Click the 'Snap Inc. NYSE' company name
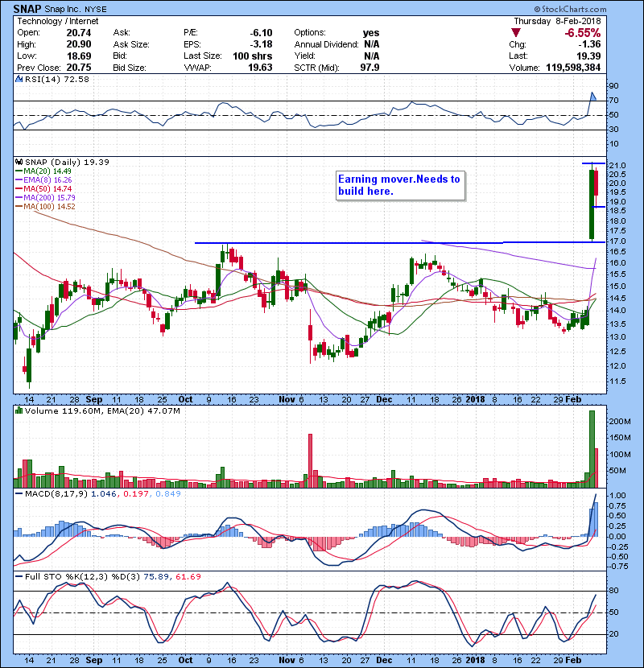Image resolution: width=644 pixels, height=668 pixels. [76, 10]
